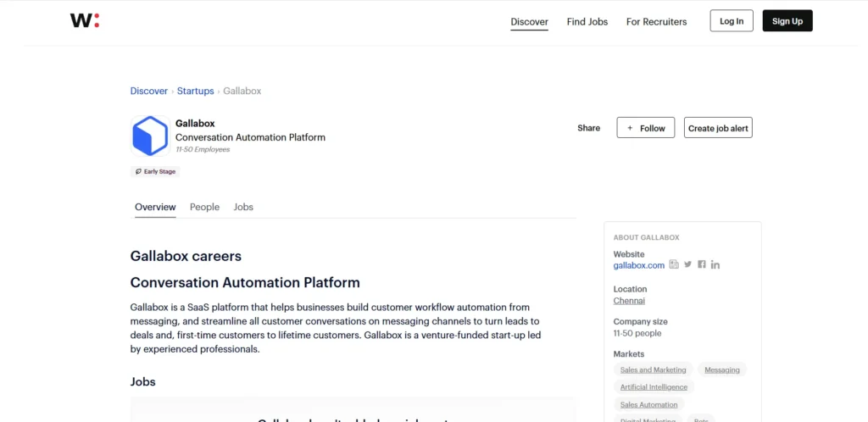Click Startups in the breadcrumb
Viewport: 868px width, 422px height.
(x=196, y=91)
